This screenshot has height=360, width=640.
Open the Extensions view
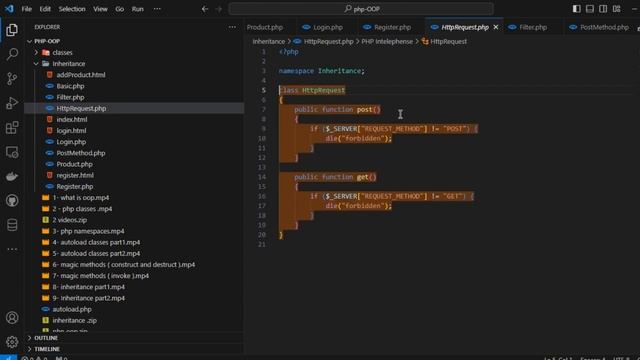tap(12, 127)
